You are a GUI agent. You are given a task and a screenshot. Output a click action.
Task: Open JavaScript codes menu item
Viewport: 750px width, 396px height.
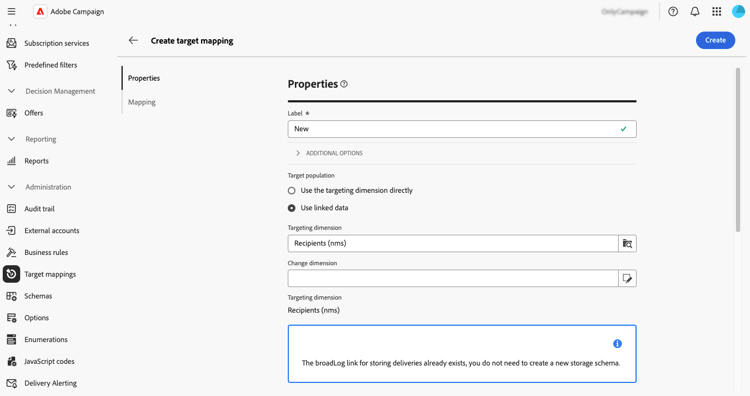coord(49,362)
